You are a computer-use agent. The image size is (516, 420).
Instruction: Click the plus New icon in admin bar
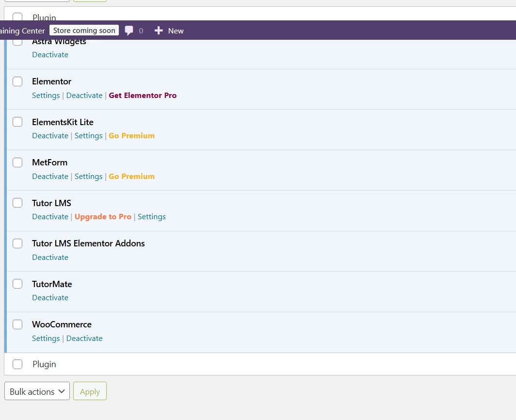pos(159,31)
